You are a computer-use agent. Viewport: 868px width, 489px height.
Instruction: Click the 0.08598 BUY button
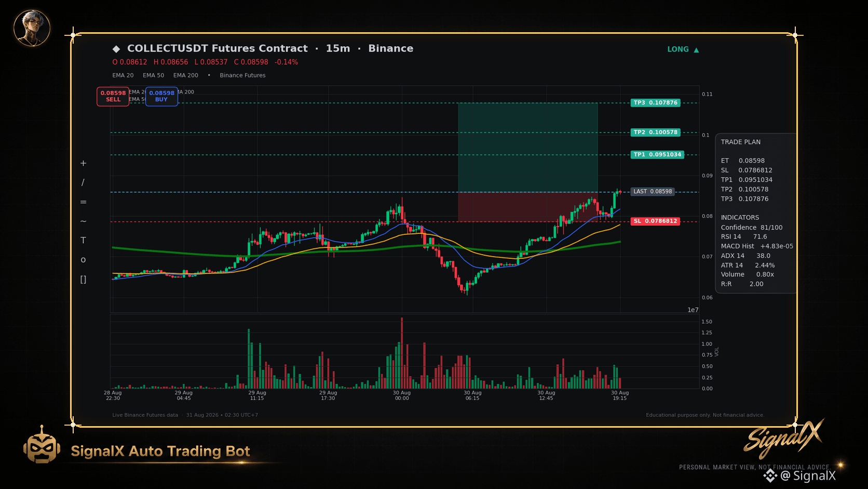coord(161,96)
